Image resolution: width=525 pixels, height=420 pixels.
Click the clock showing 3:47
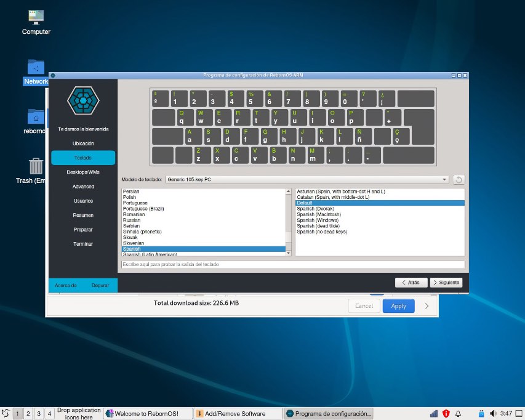click(x=506, y=413)
